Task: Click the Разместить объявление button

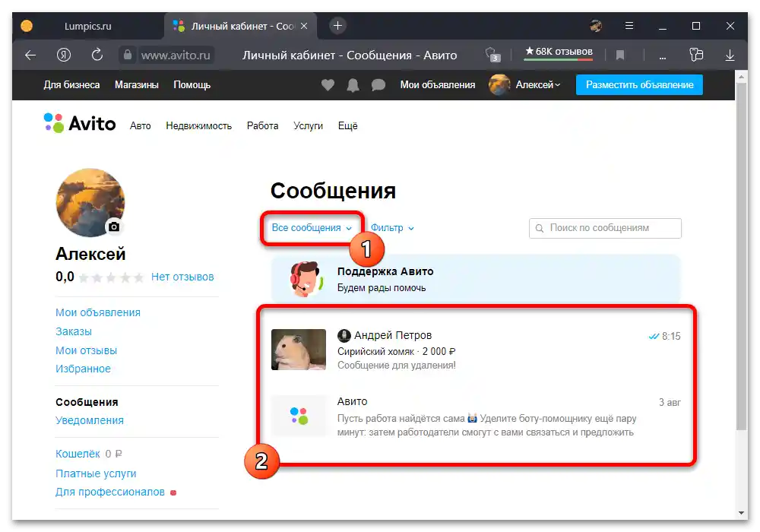Action: pyautogui.click(x=639, y=85)
